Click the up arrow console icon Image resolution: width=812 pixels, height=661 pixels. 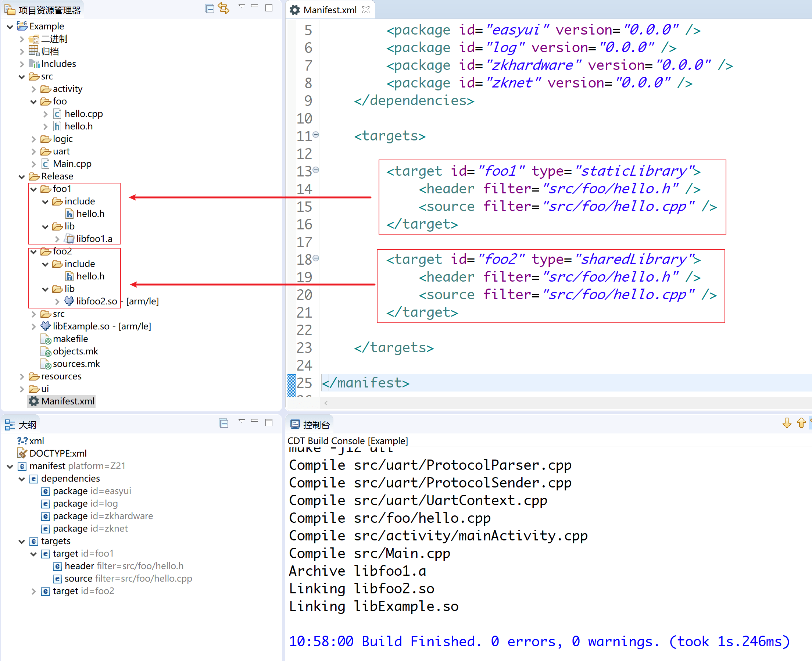(x=801, y=423)
